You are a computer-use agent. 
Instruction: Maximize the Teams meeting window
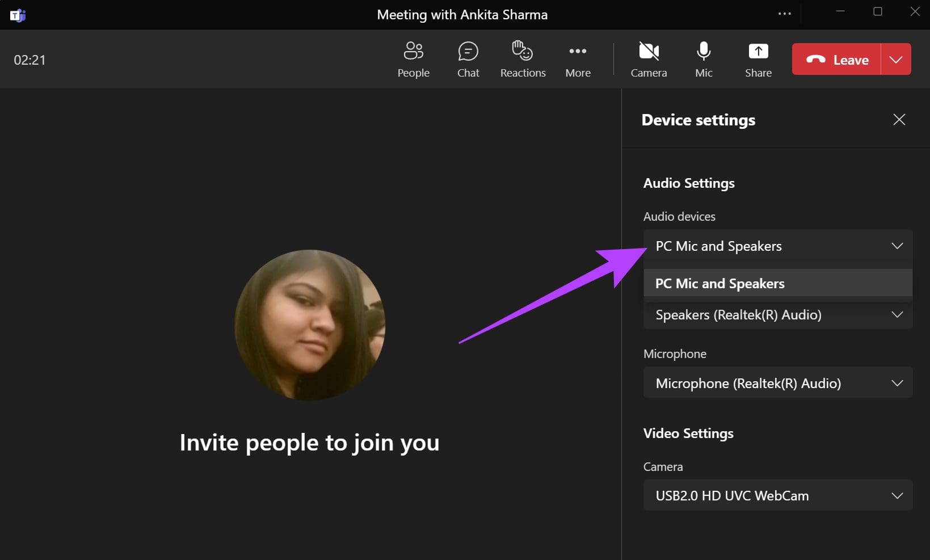coord(878,12)
